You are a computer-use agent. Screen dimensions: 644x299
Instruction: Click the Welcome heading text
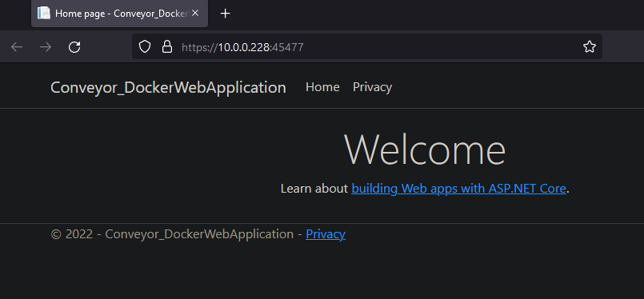(425, 150)
